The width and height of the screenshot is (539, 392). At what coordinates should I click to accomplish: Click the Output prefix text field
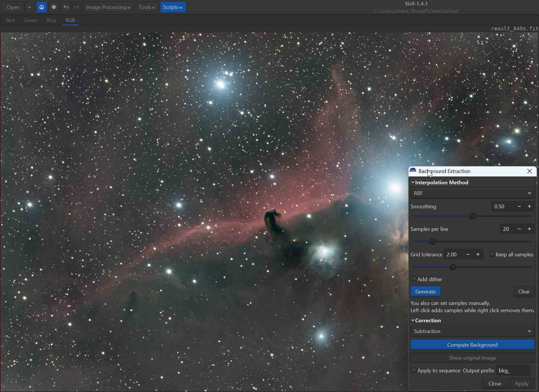point(513,371)
